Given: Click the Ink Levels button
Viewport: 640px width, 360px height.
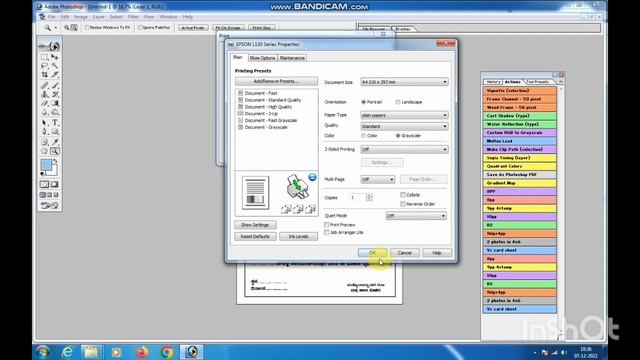Looking at the screenshot, I should click(x=298, y=236).
